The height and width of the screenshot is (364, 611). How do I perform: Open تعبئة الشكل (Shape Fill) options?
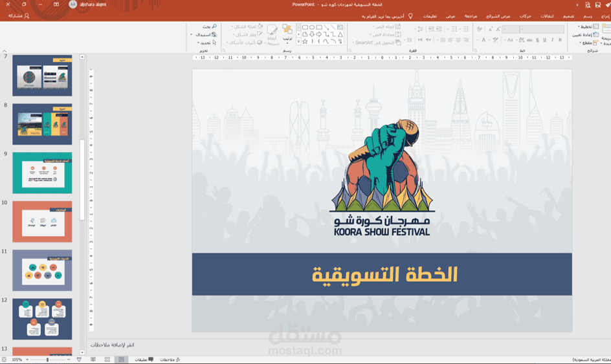(247, 27)
